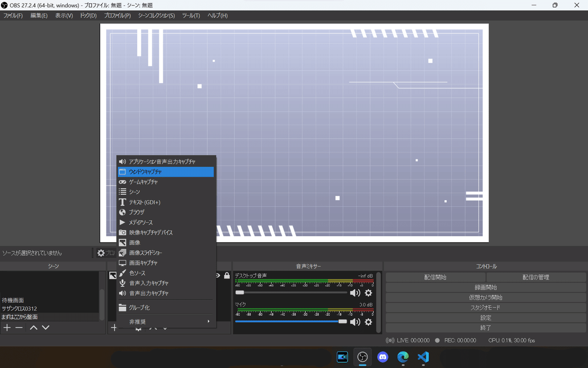The image size is (588, 368).
Task: Open Discord from the taskbar
Action: tap(383, 357)
